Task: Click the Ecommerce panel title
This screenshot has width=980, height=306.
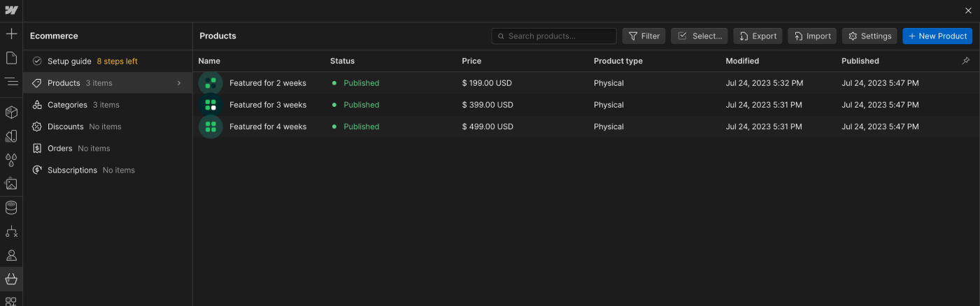Action: pyautogui.click(x=54, y=36)
